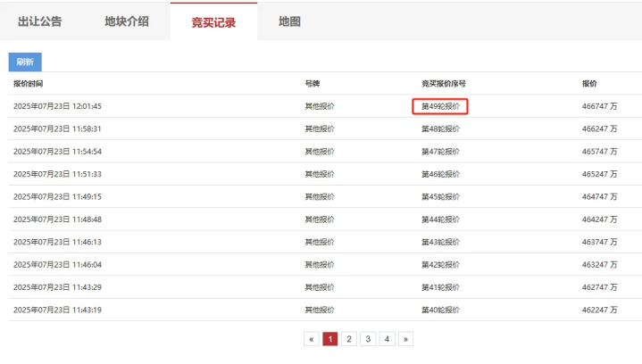This screenshot has height=364, width=642.
Task: Click the 第41轮报价 cell
Action: [x=440, y=287]
